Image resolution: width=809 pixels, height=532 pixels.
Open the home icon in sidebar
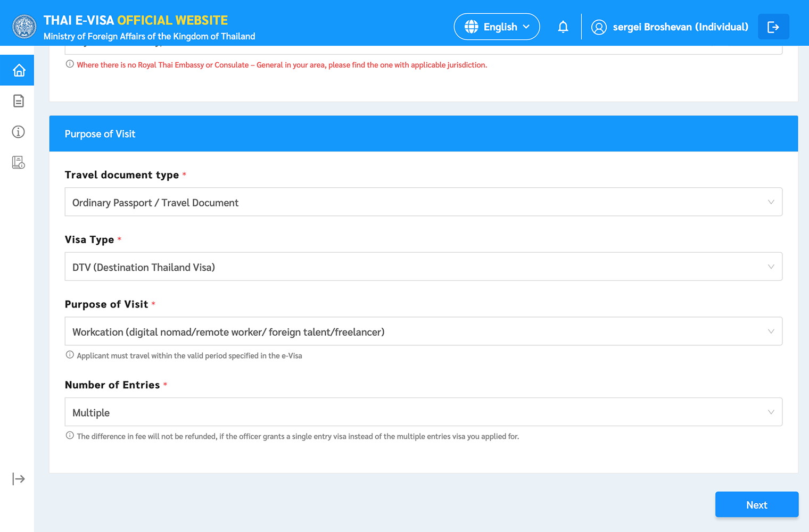click(19, 70)
